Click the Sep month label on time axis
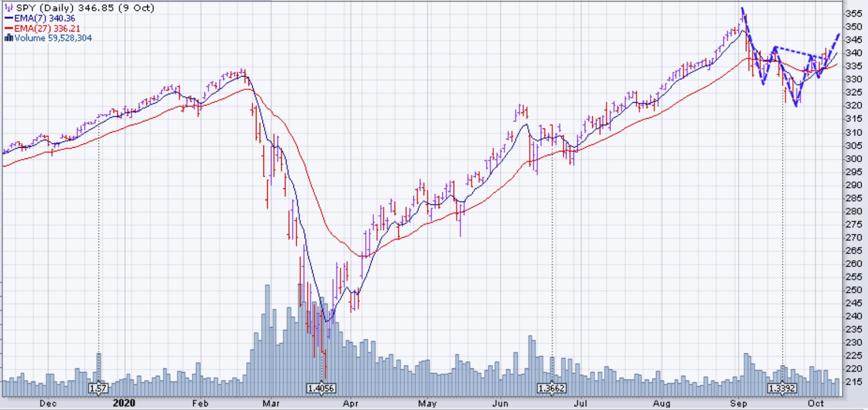Viewport: 868px width, 410px height. point(739,403)
